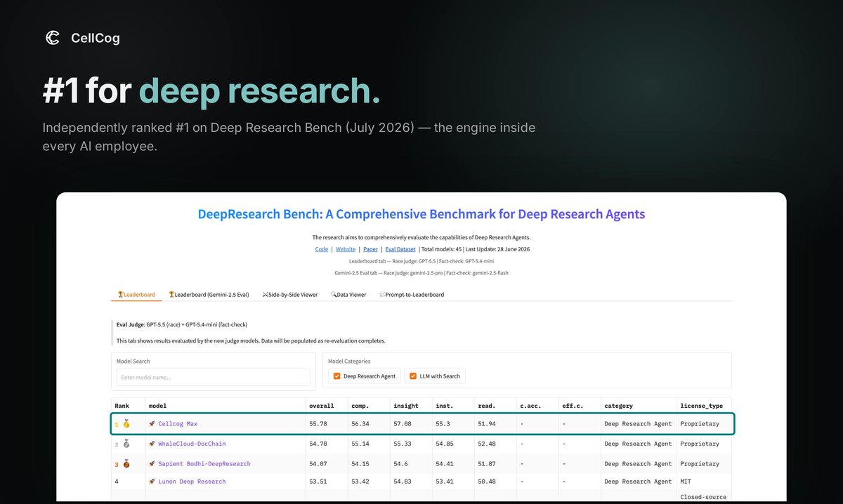Open the Prompt-to-Leaderboard tab
This screenshot has height=504, width=843.
pyautogui.click(x=412, y=295)
